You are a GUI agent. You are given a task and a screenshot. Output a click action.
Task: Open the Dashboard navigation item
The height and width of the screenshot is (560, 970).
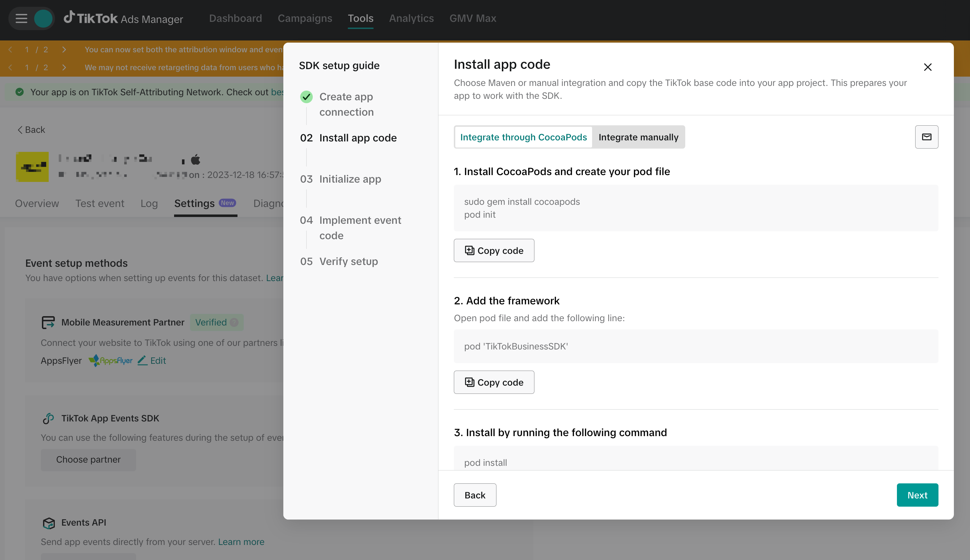click(x=235, y=18)
